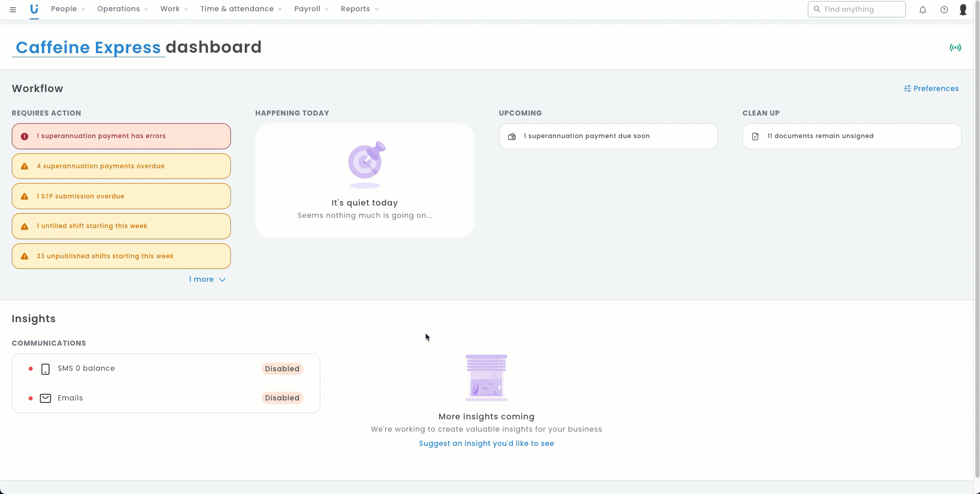Click the home logo icon
Screen dimensions: 980x494
pos(34,9)
